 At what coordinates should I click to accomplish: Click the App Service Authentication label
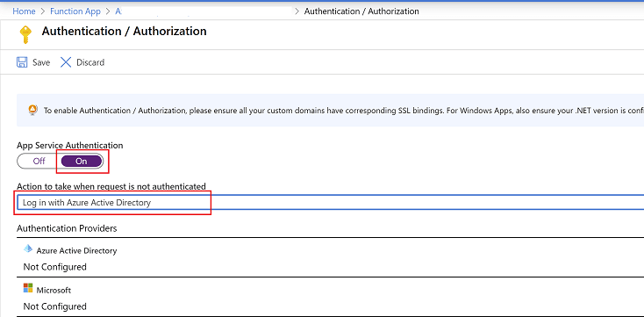tap(70, 145)
